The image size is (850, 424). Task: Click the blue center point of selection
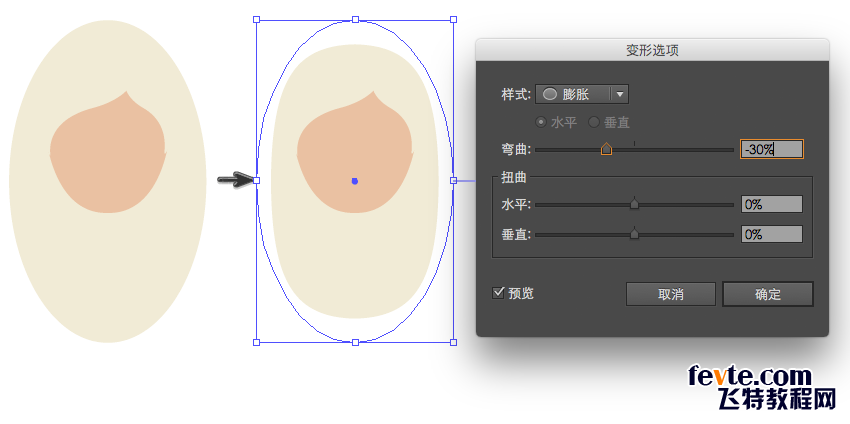tap(355, 181)
